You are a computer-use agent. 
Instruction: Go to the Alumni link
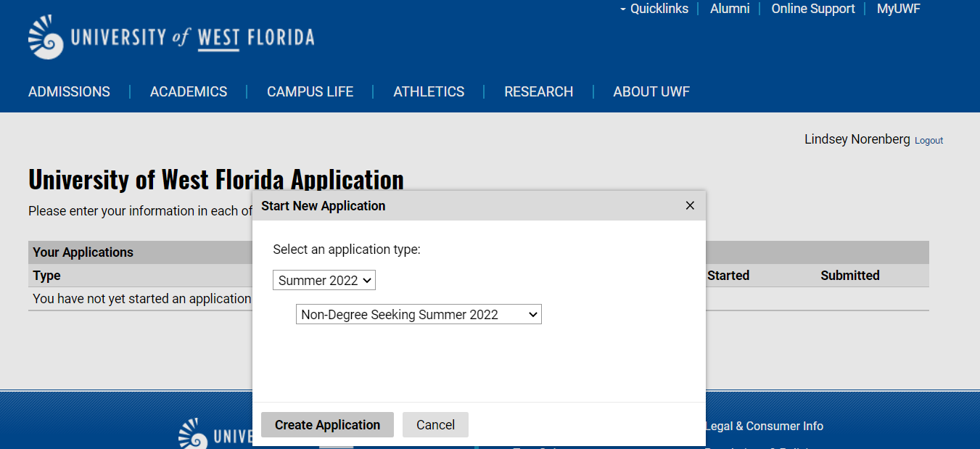click(x=730, y=9)
